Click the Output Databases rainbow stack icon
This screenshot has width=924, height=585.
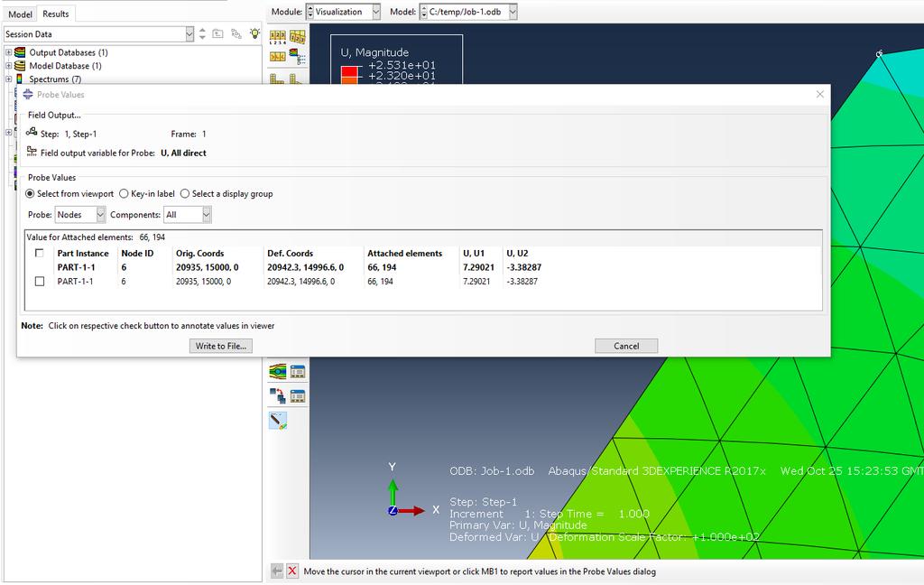click(20, 52)
